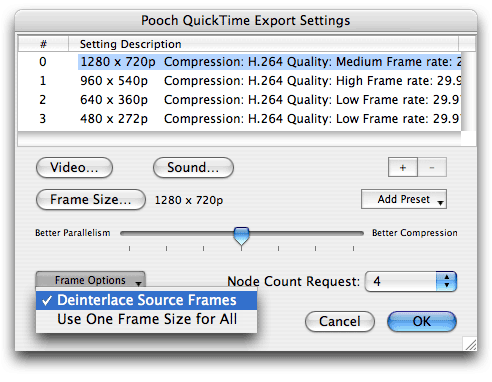Click the Setting Description column header
Viewport: 492px width, 382px height.
[263, 44]
